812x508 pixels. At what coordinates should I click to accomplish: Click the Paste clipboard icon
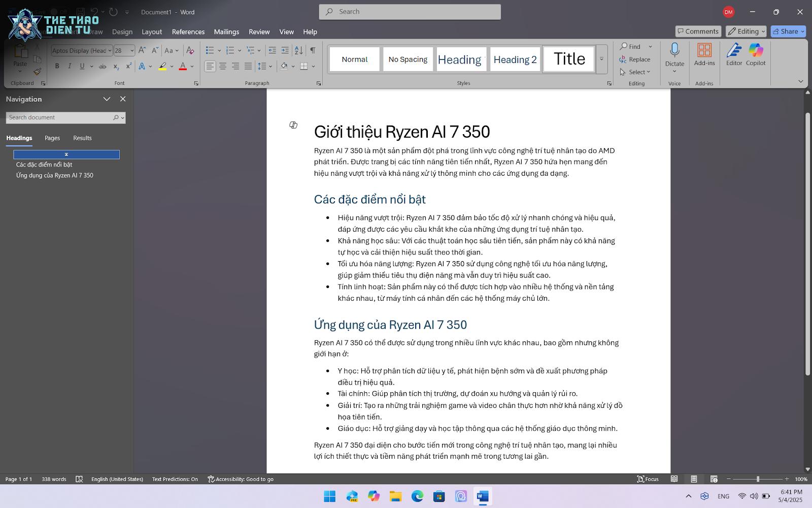(x=20, y=51)
